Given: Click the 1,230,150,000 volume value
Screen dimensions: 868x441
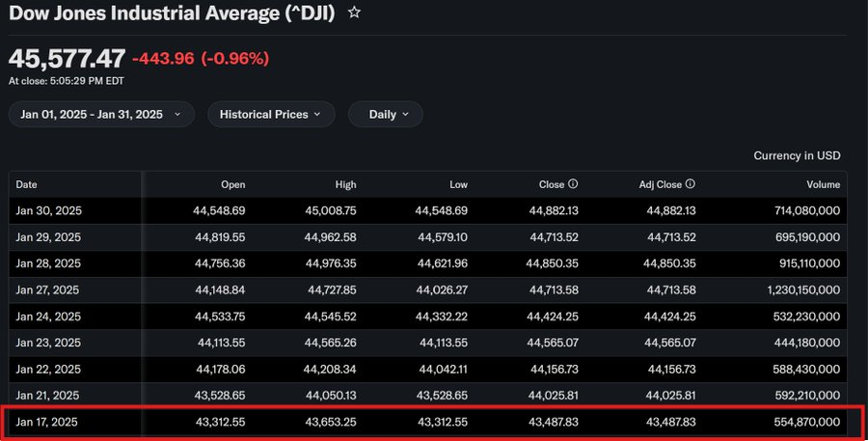Looking at the screenshot, I should pos(803,289).
